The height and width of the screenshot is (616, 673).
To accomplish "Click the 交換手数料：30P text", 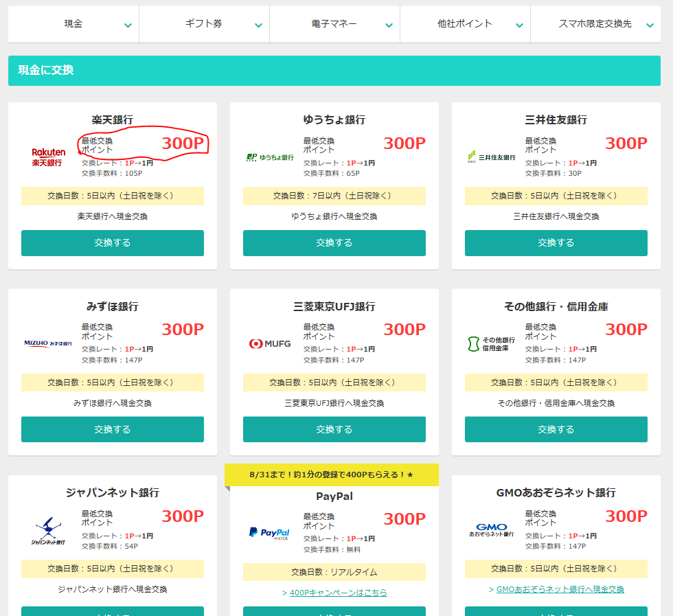I will tap(554, 174).
